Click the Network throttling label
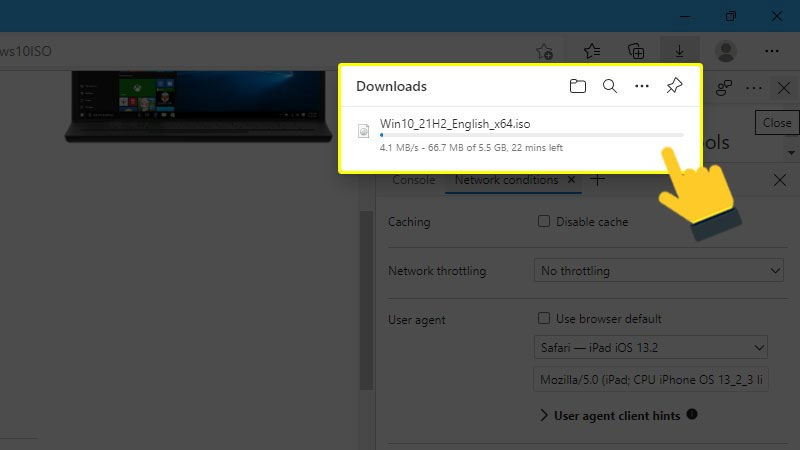Screen dimensions: 800x450 click(437, 271)
